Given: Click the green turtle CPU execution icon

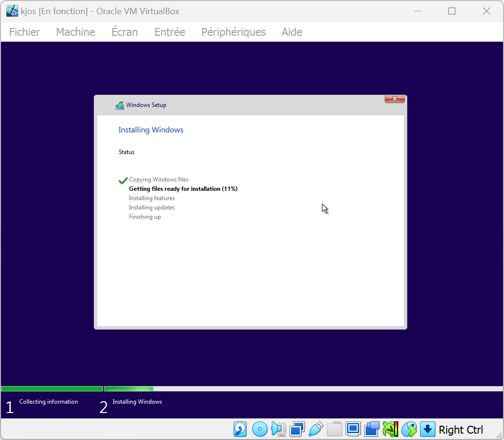Looking at the screenshot, I should coord(390,429).
